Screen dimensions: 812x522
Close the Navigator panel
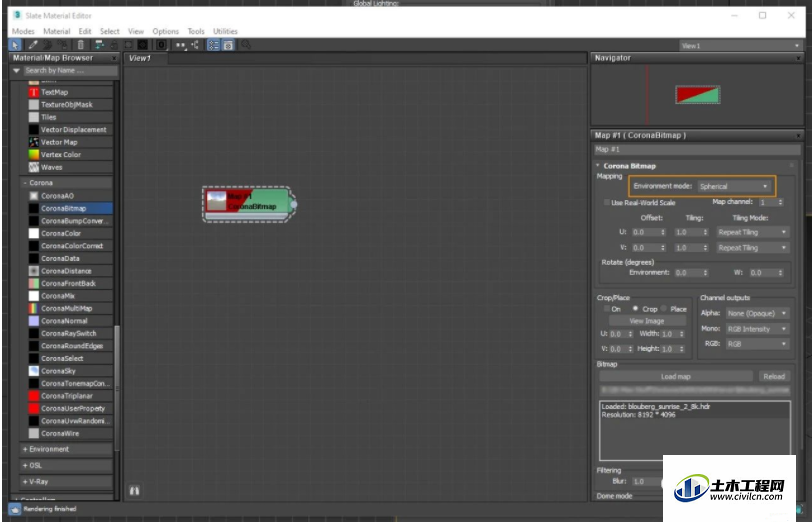[798, 58]
